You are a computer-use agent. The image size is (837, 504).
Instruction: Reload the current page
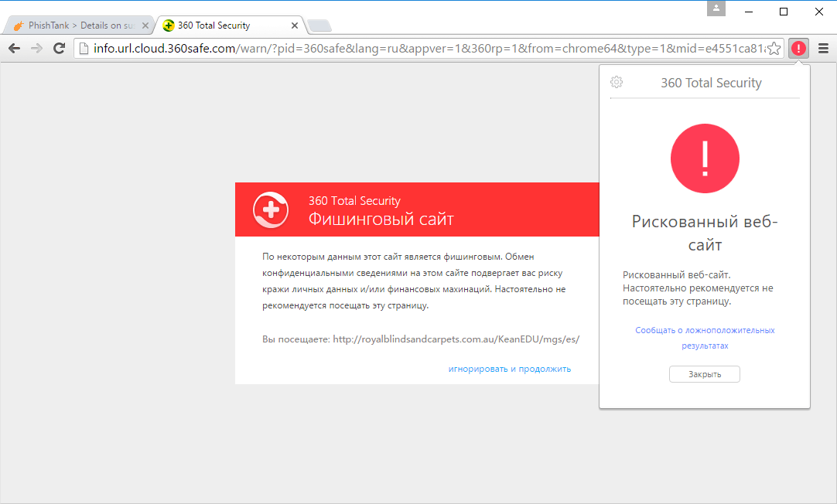click(60, 47)
